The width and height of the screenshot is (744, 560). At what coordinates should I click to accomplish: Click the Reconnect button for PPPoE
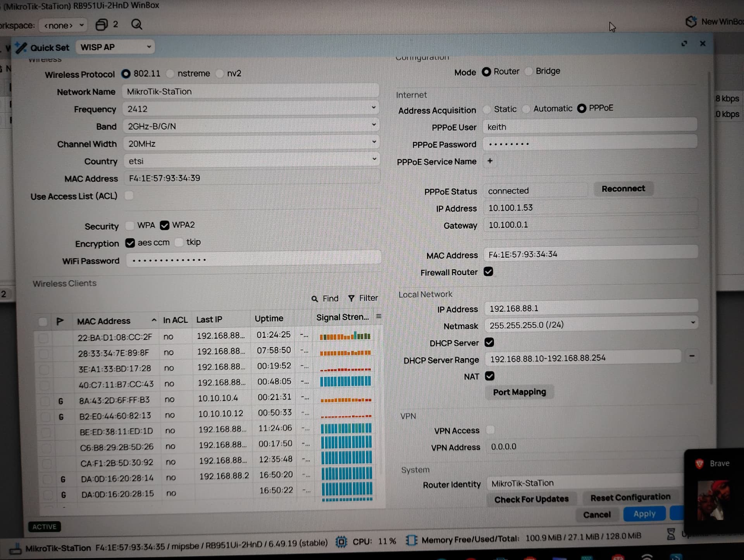(x=623, y=189)
